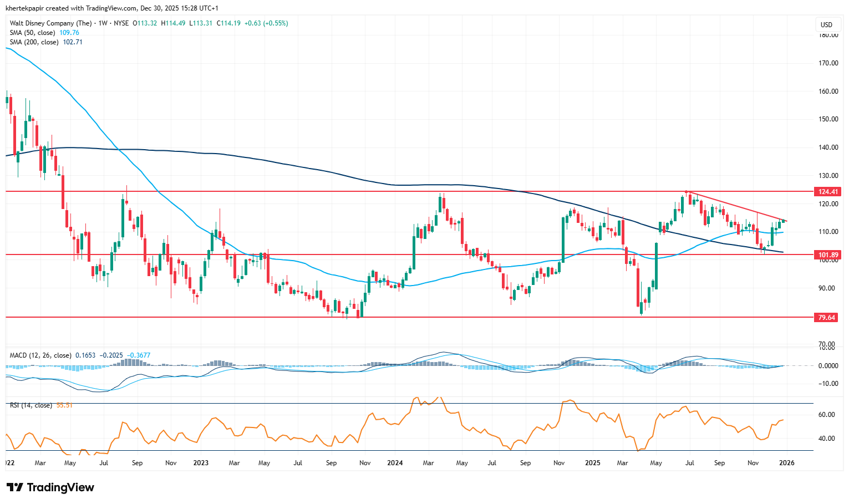Click the RSI (14, close) indicator label
Image resolution: width=849 pixels, height=504 pixels.
coord(31,405)
